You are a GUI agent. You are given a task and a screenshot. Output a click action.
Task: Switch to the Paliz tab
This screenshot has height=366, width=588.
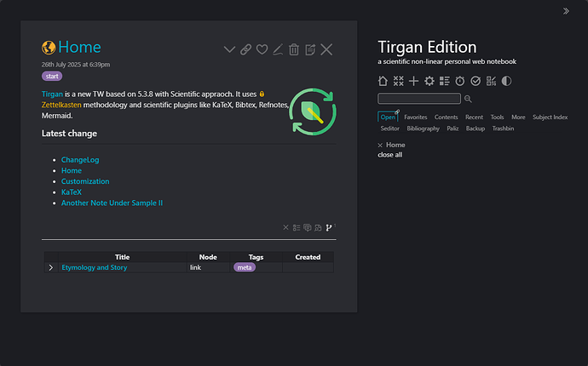tap(453, 129)
